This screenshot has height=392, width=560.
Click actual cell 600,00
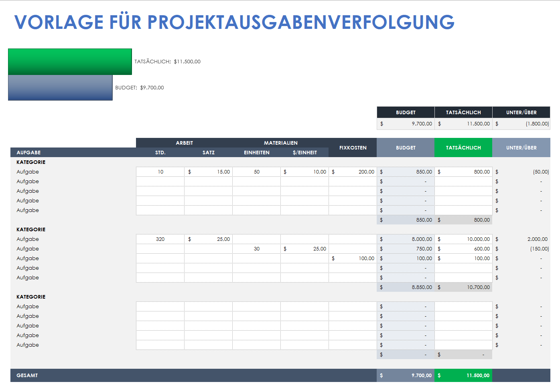pyautogui.click(x=463, y=249)
